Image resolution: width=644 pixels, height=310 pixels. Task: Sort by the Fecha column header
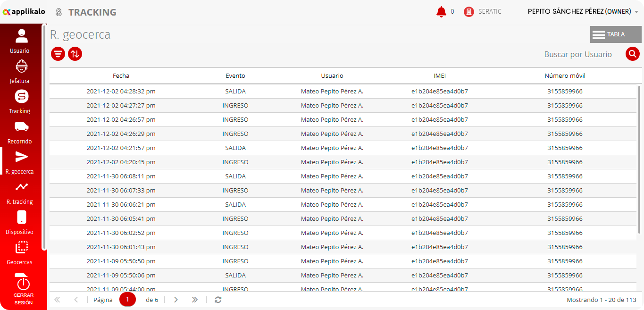coord(121,75)
